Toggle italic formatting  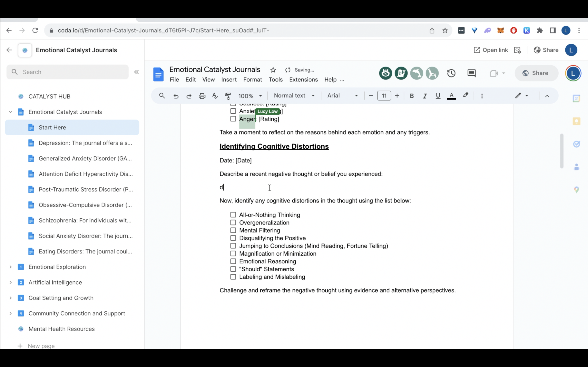tap(425, 96)
